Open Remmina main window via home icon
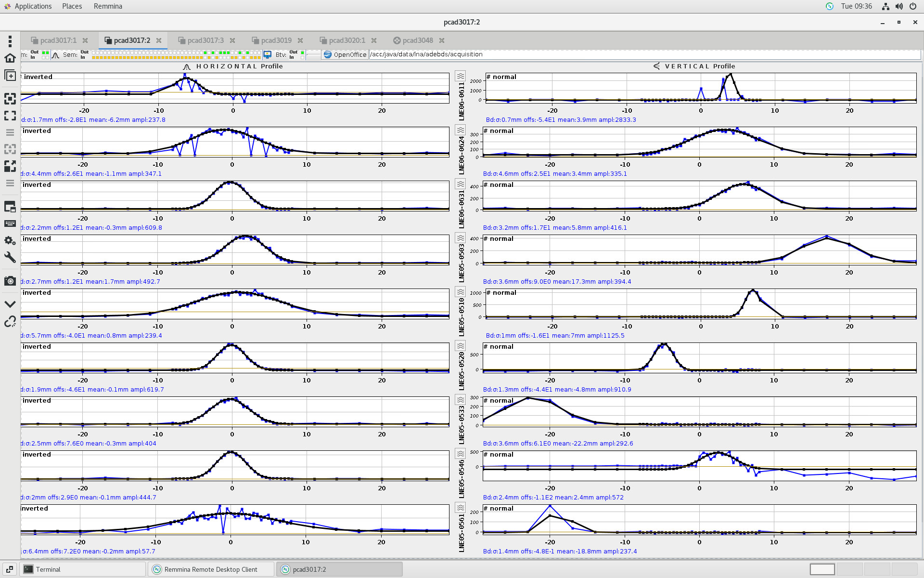Image resolution: width=924 pixels, height=578 pixels. coord(10,58)
